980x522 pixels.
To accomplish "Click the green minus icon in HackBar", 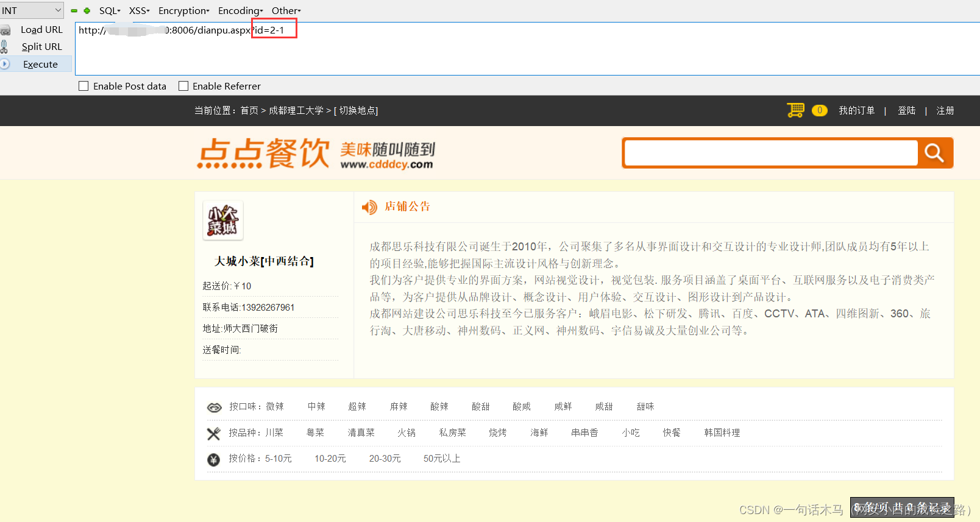I will (x=74, y=11).
